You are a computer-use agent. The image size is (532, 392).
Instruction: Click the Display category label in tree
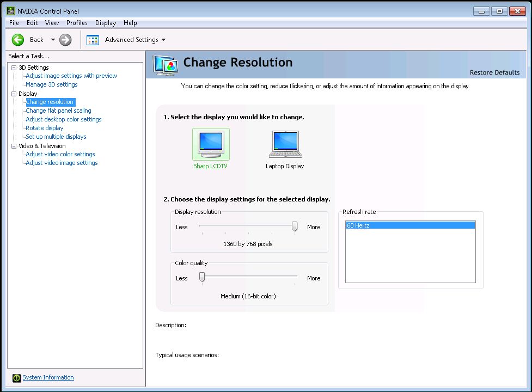click(x=28, y=94)
